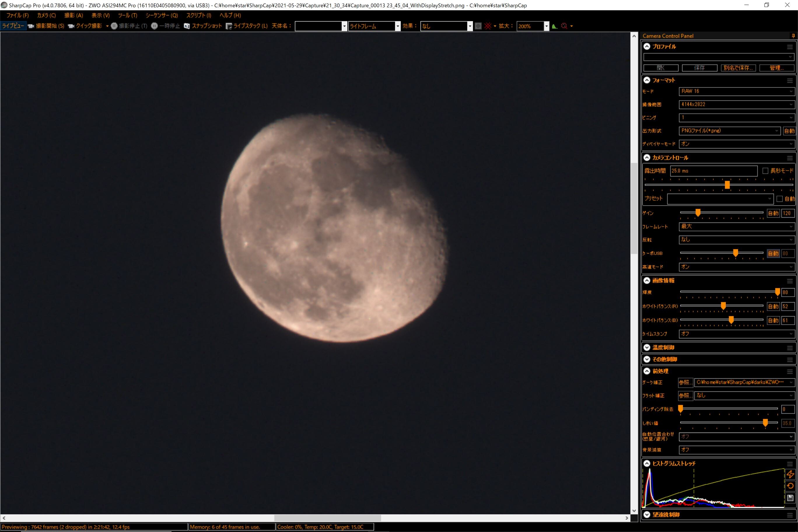Screen dimensions: 798x532
Task: Open the モード RAW 16 dropdown
Action: coord(736,91)
